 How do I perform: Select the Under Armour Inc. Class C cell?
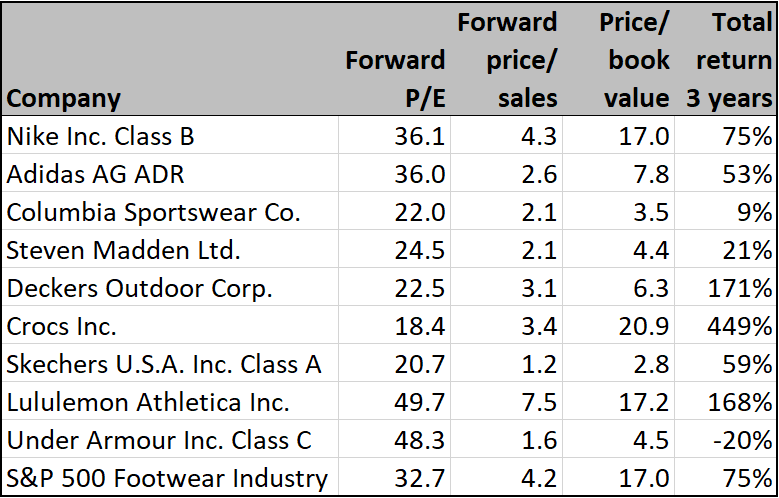click(x=160, y=440)
